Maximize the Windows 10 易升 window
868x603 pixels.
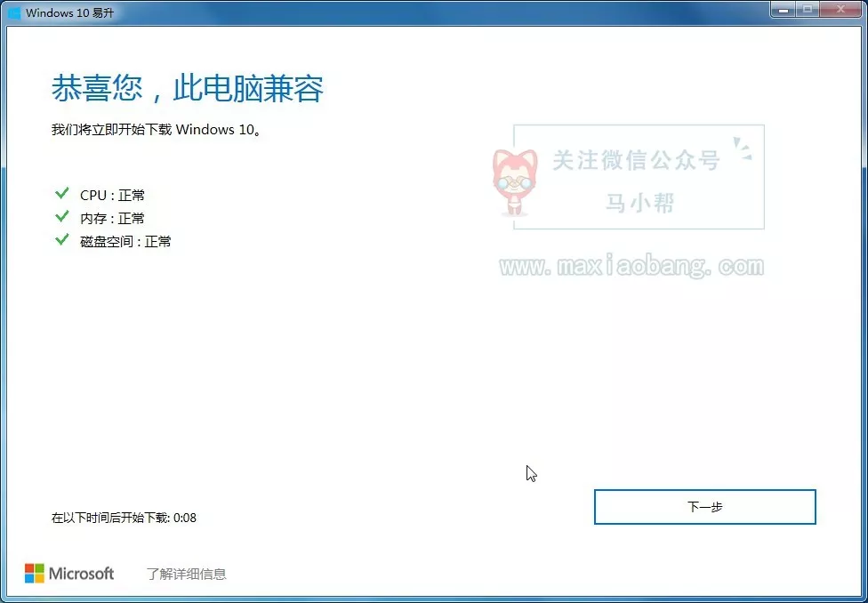[808, 9]
